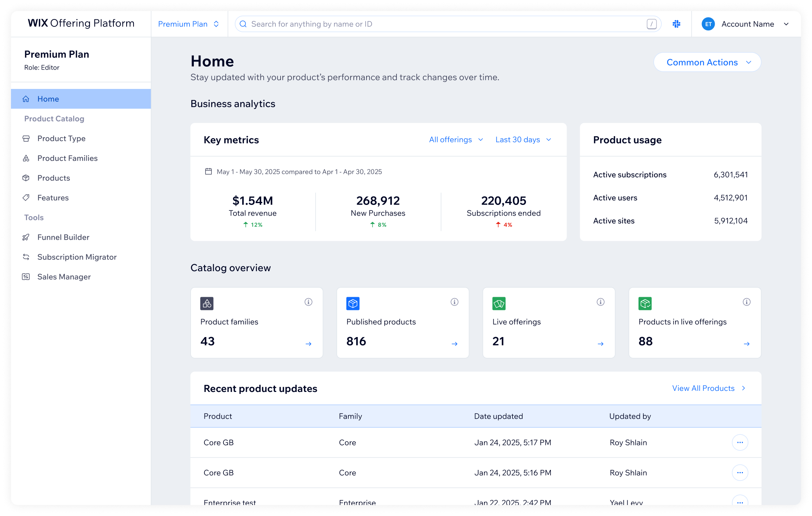Open the Premium Plan switcher dropdown

click(x=189, y=24)
